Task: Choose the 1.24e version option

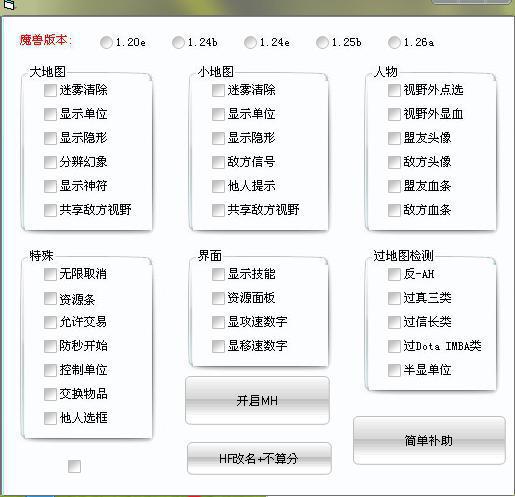Action: click(x=250, y=42)
